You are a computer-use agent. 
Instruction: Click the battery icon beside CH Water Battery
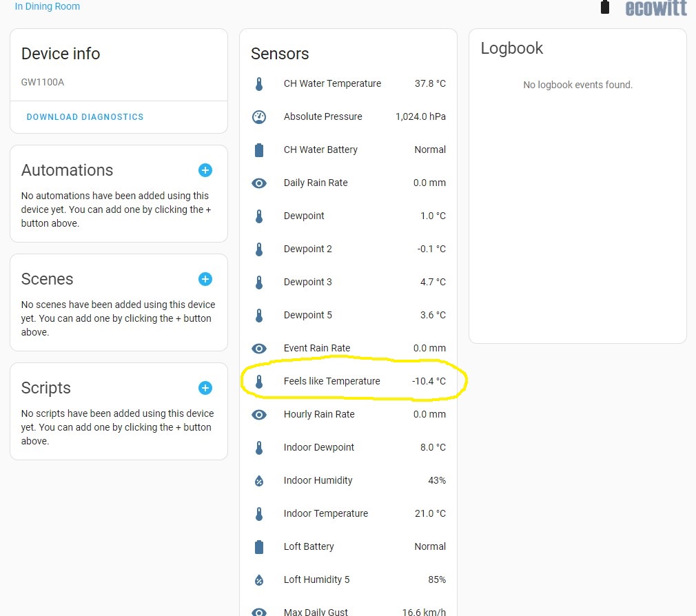tap(258, 150)
